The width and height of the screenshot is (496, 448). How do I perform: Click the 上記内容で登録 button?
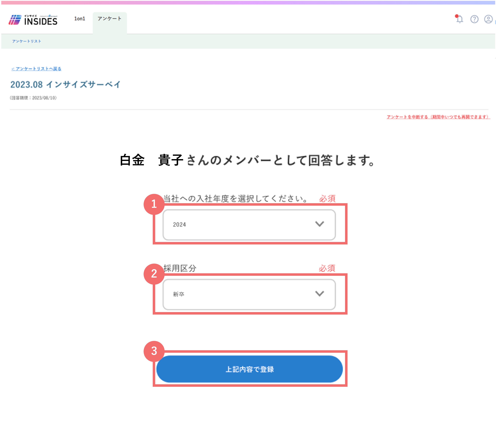click(x=249, y=369)
